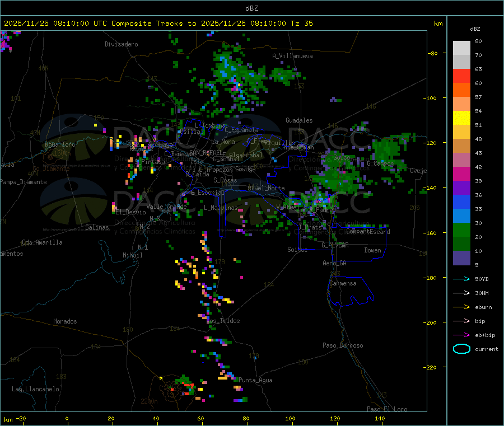Screen dimensions: 504x426
Task: Click the 80 dBZ legend color swatch
Action: 461,48
